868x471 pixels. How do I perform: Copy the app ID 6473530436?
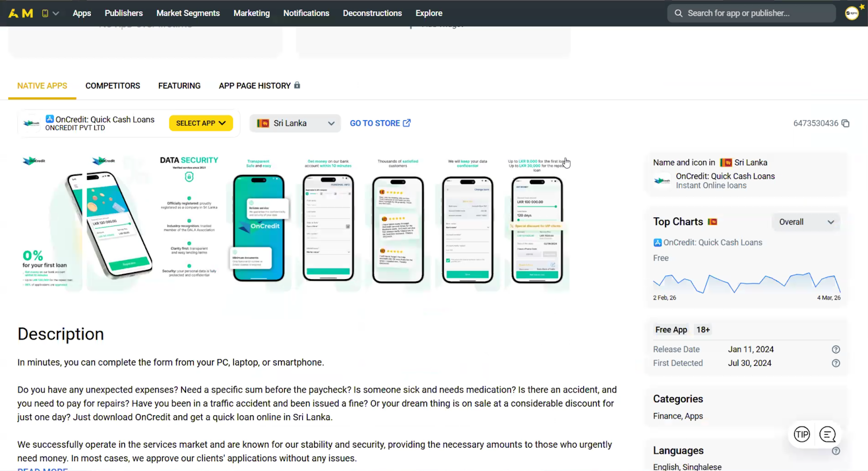pyautogui.click(x=845, y=124)
